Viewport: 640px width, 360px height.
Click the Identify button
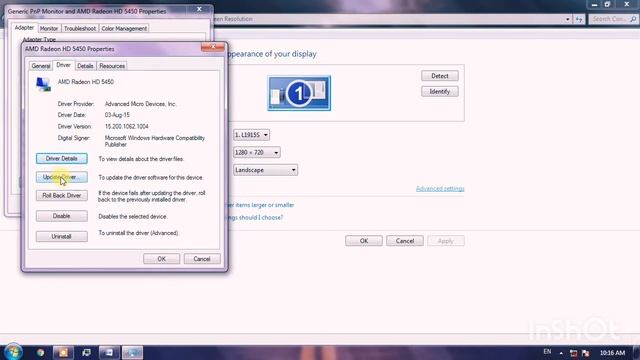pos(440,91)
